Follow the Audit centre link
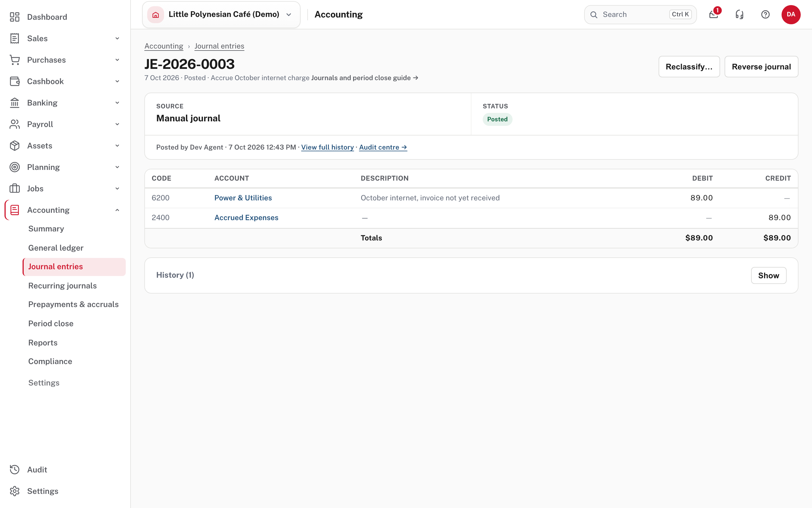The width and height of the screenshot is (812, 508). [x=383, y=147]
